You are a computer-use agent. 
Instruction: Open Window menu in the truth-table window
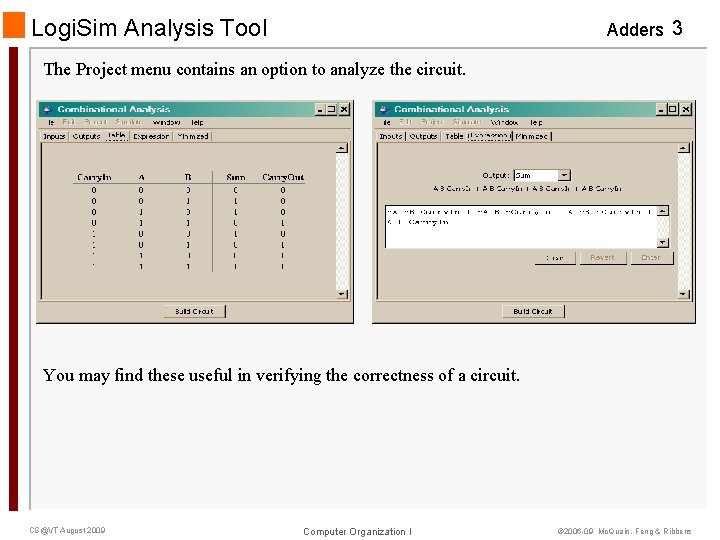[166, 122]
